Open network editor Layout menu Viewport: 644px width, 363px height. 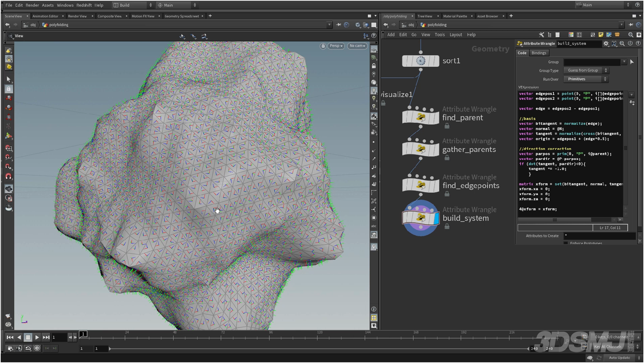[x=456, y=35]
